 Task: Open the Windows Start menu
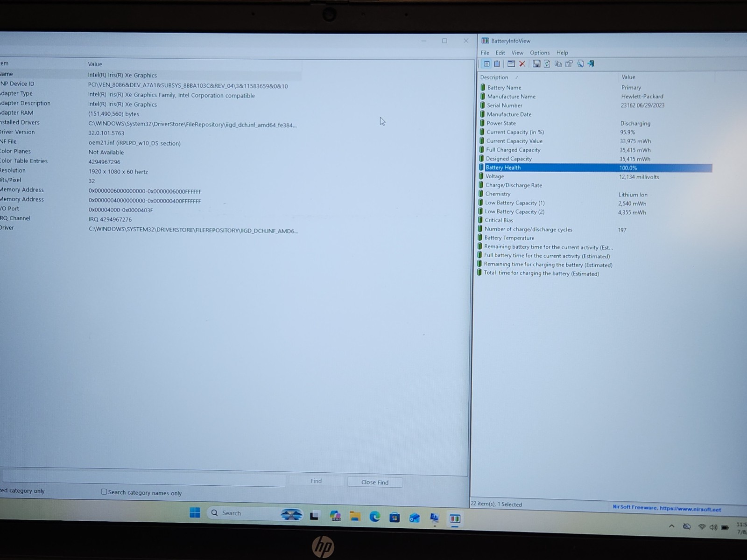pyautogui.click(x=195, y=513)
